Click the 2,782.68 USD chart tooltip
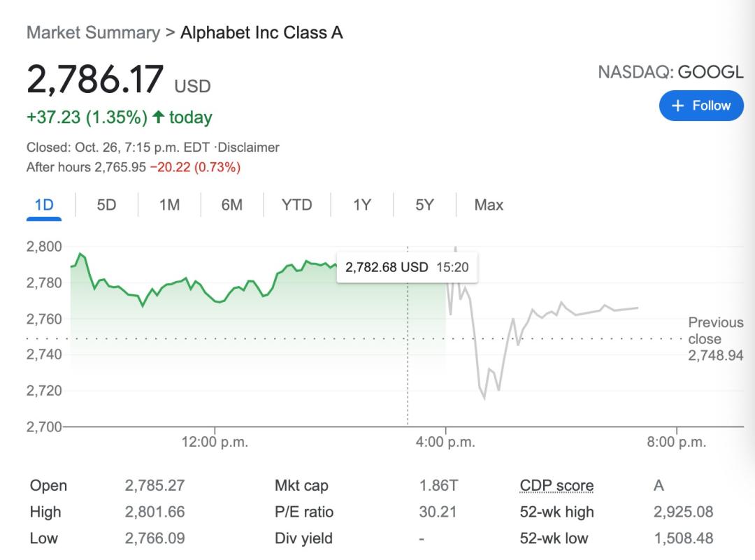Screen dimensions: 755x560 click(x=407, y=267)
